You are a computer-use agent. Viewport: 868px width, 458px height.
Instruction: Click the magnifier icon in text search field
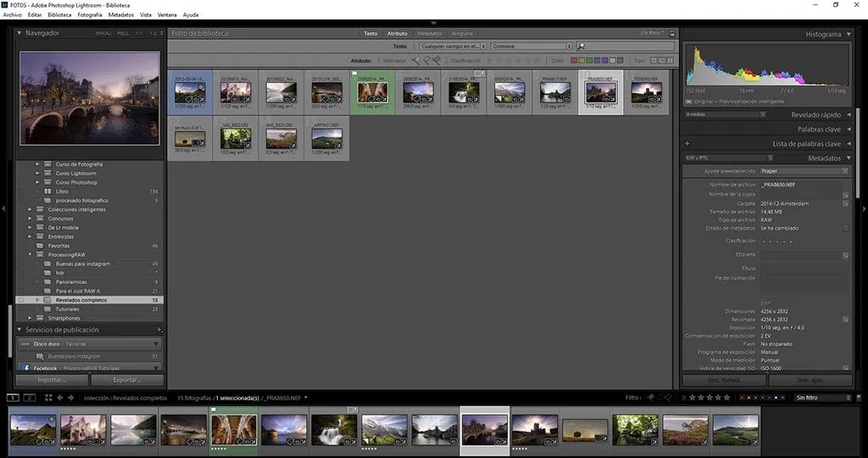click(x=581, y=47)
